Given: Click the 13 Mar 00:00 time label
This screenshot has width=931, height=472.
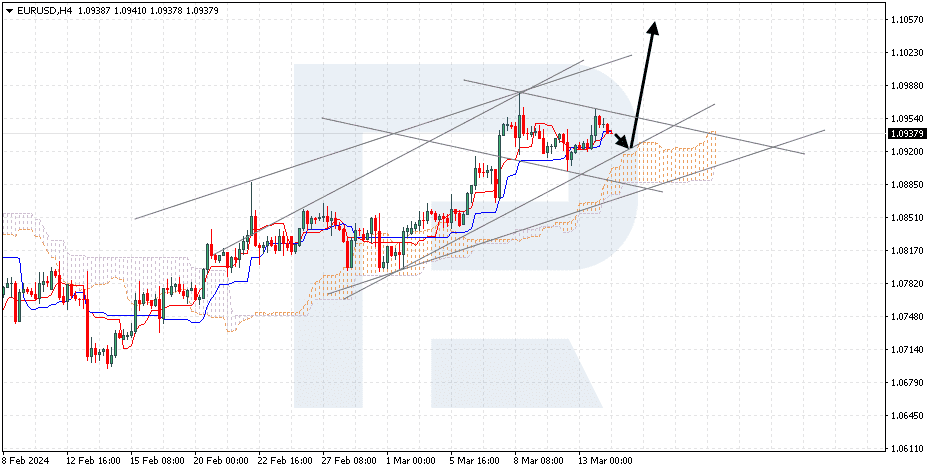Looking at the screenshot, I should (606, 461).
